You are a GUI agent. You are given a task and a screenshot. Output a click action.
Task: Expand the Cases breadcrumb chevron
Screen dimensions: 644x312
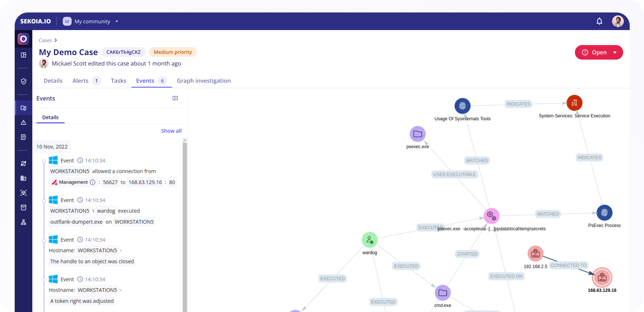coord(56,40)
